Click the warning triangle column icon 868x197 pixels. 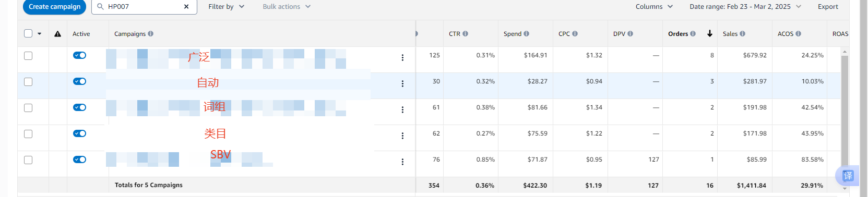point(57,34)
